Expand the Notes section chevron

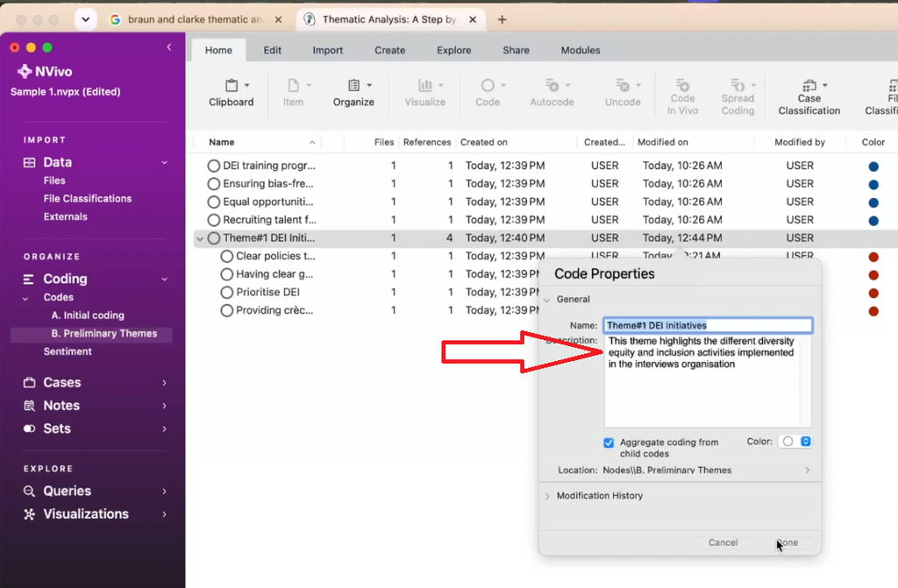click(x=164, y=406)
